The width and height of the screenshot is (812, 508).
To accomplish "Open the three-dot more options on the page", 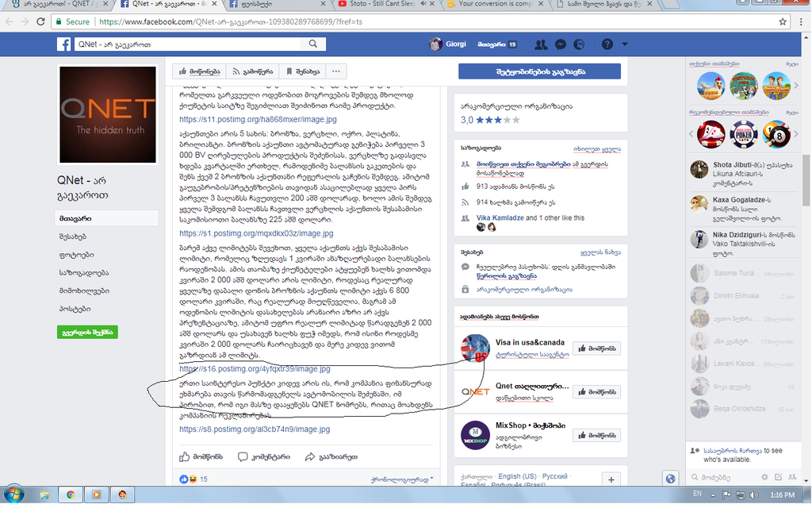I will click(336, 71).
